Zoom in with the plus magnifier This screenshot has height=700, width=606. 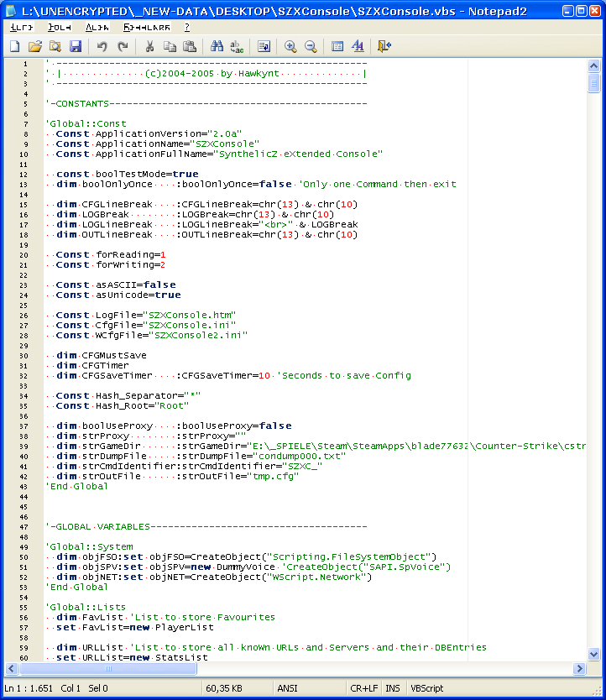[x=290, y=46]
